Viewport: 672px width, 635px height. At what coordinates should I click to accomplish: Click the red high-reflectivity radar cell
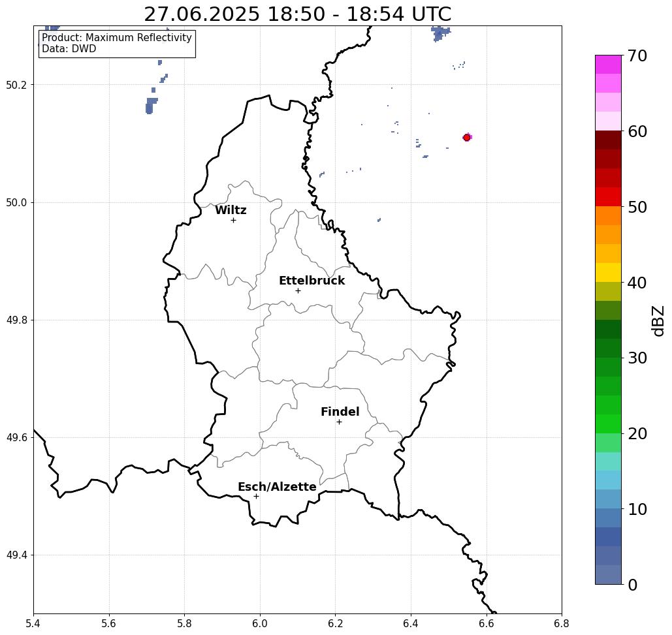(x=467, y=138)
